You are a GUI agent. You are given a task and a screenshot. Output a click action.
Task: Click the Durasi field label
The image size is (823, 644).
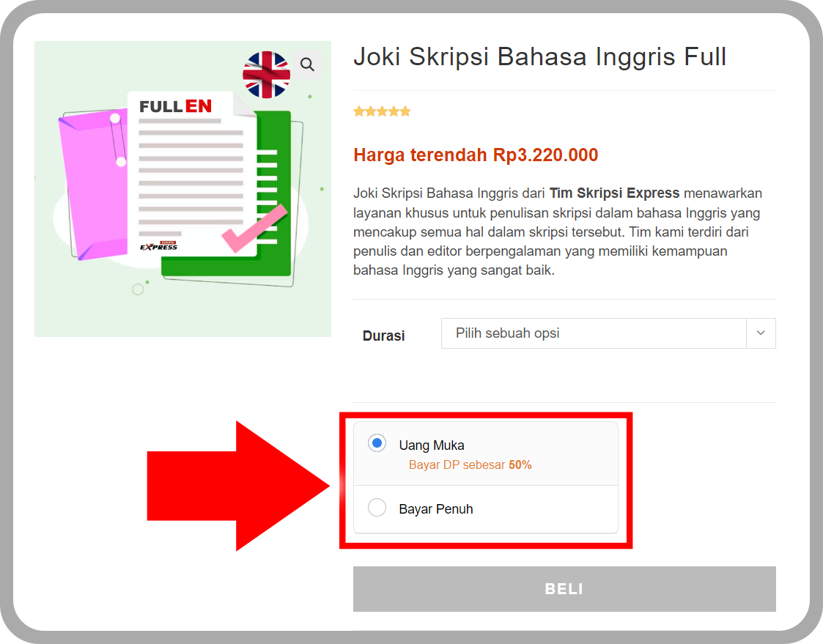point(384,336)
